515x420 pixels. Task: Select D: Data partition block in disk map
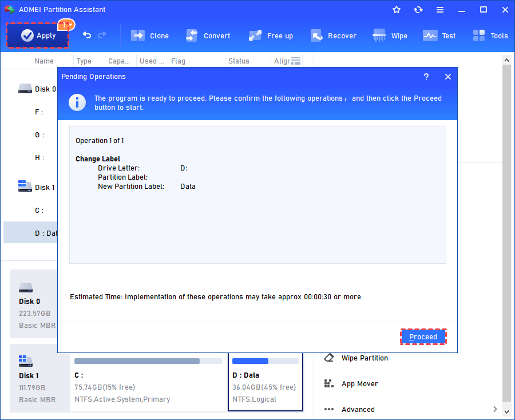tap(266, 382)
